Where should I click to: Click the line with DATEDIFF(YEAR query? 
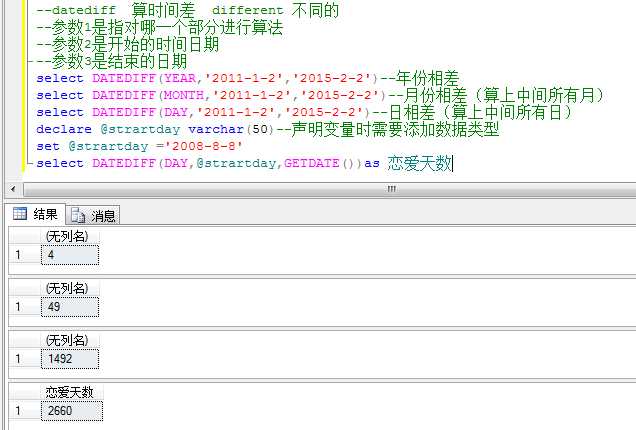pyautogui.click(x=247, y=78)
